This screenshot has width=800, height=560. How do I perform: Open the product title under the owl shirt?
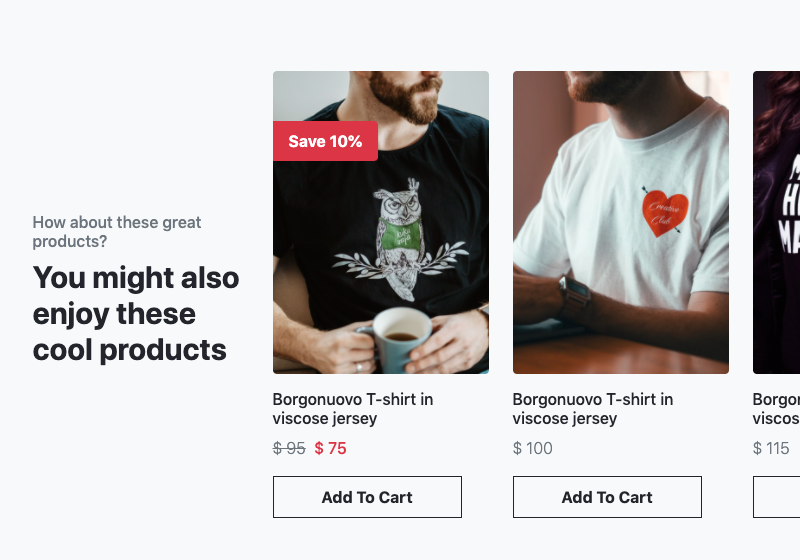pos(353,409)
